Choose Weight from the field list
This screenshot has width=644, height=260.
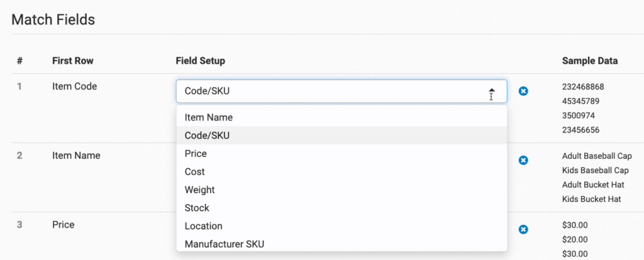[341, 190]
